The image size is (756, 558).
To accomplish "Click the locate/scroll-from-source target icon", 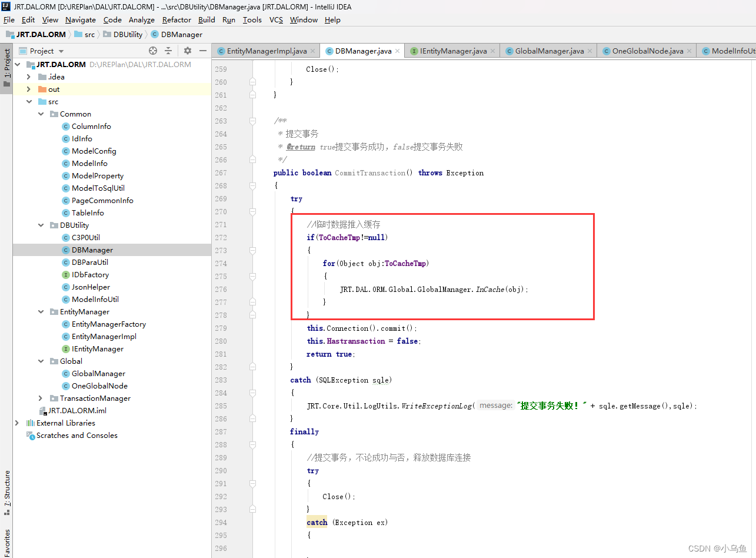I will point(153,51).
